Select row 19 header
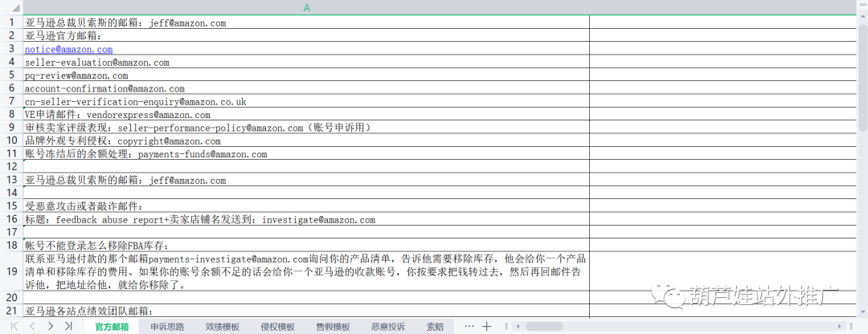Viewport: 868px width, 334px height. pyautogui.click(x=11, y=271)
